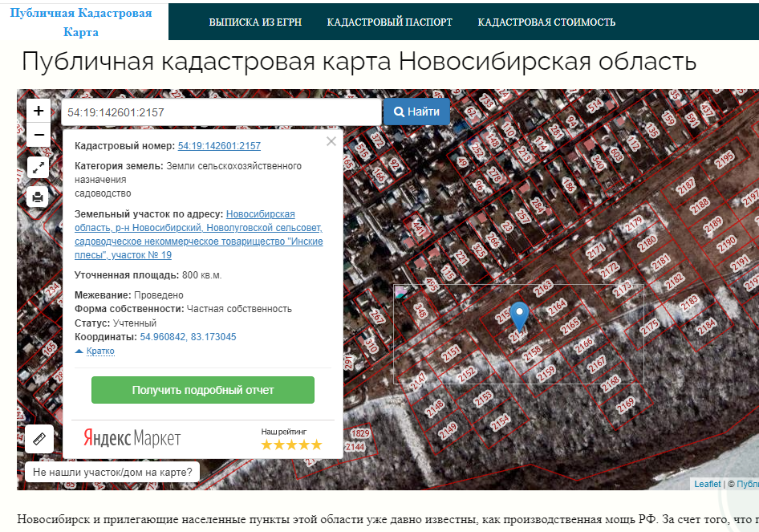
Task: Select parcel 2151 on the map
Action: click(451, 353)
